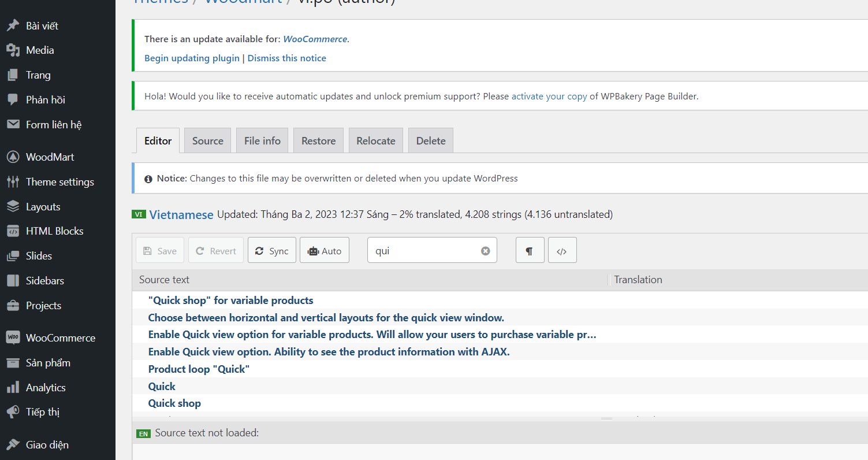The height and width of the screenshot is (460, 868).
Task: Sort by the Source text column header
Action: (165, 280)
